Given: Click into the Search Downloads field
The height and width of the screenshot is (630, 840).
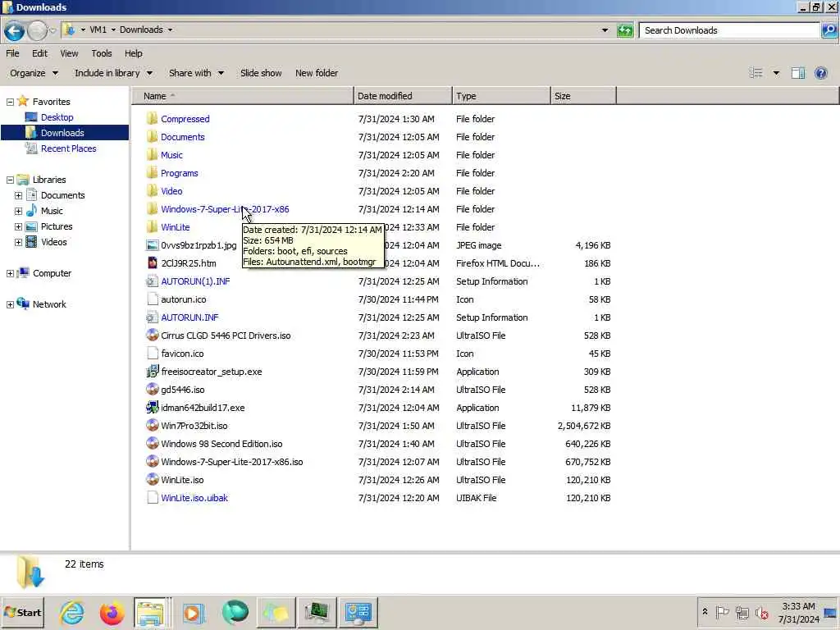Looking at the screenshot, I should [x=729, y=30].
